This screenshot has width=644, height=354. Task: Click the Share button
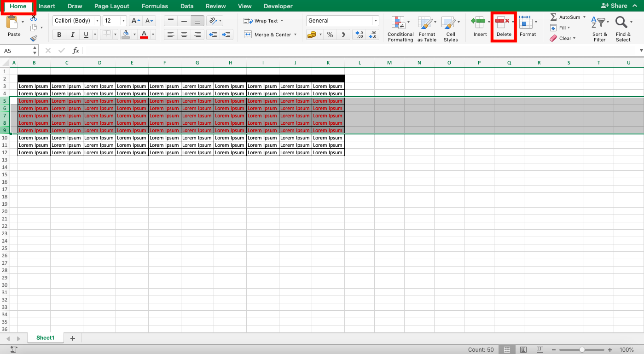coord(615,6)
